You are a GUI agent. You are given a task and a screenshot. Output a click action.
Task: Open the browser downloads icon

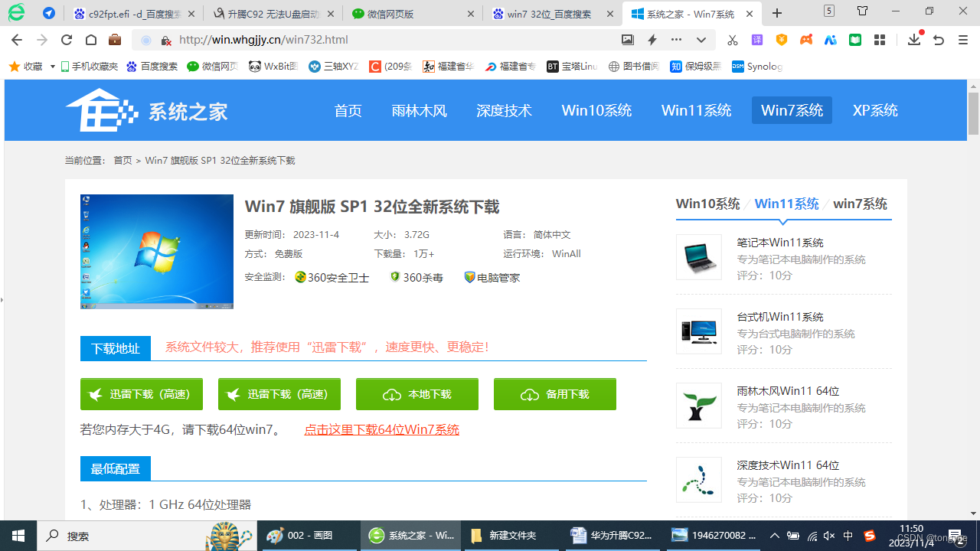click(914, 39)
